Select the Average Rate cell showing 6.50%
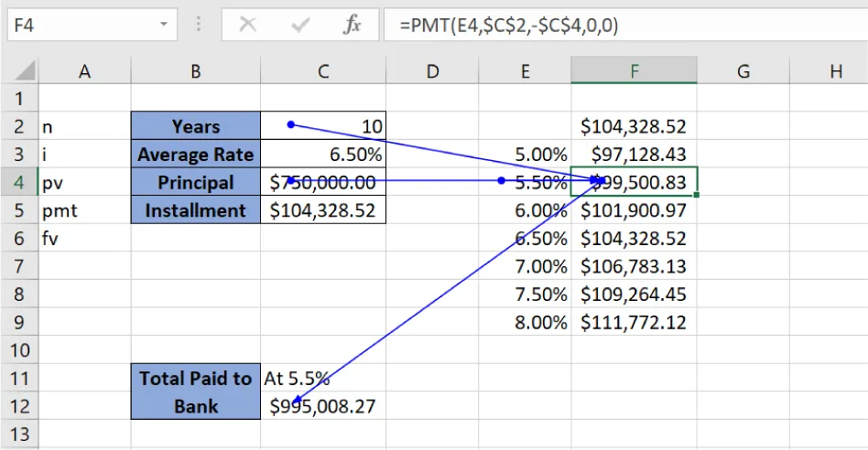Viewport: 868px width, 450px height. (x=322, y=155)
